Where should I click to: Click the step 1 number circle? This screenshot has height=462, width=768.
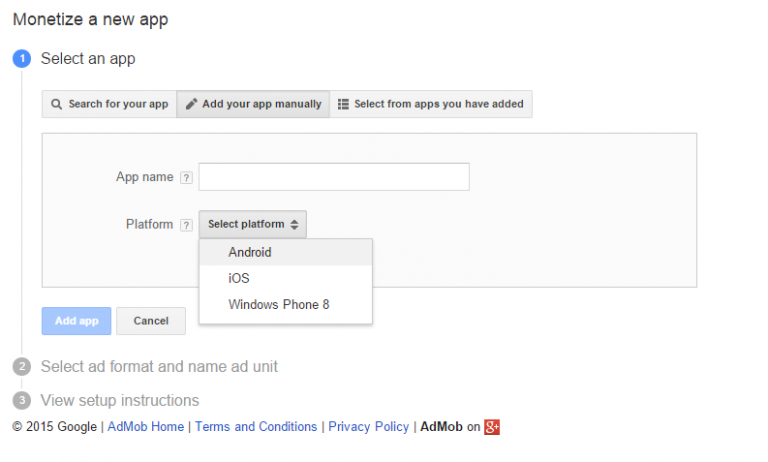(x=22, y=59)
